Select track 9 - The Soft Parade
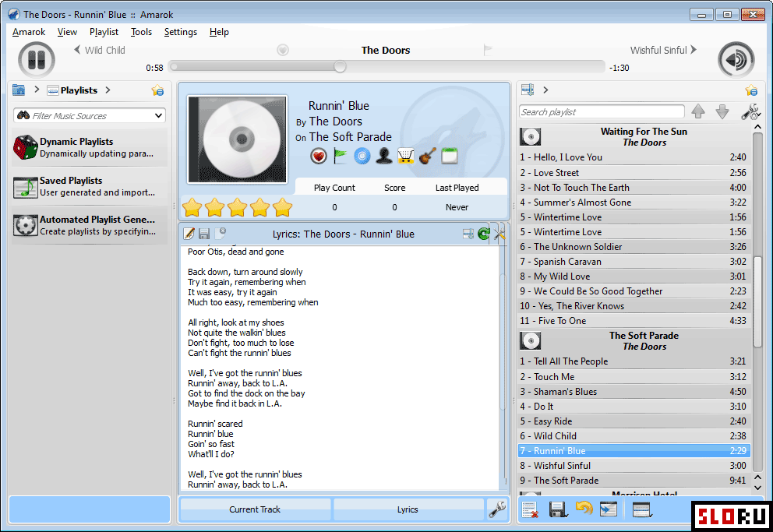The height and width of the screenshot is (532, 773). tap(634, 481)
